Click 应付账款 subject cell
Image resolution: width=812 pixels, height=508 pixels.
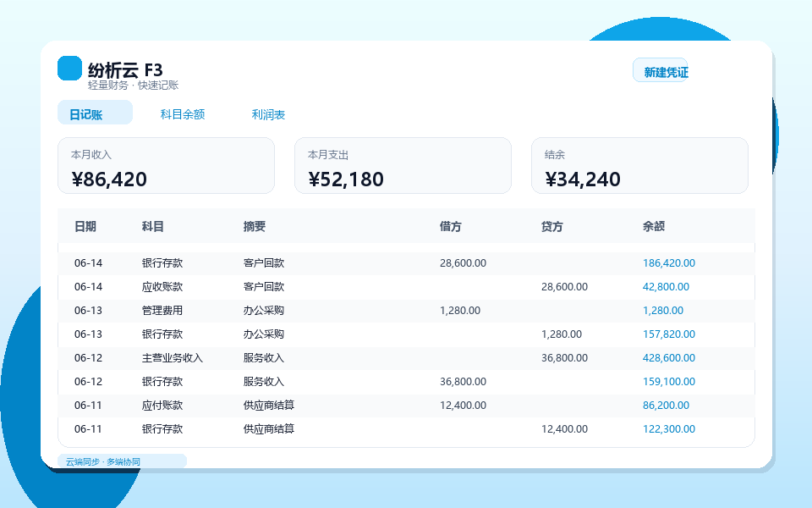tap(162, 406)
